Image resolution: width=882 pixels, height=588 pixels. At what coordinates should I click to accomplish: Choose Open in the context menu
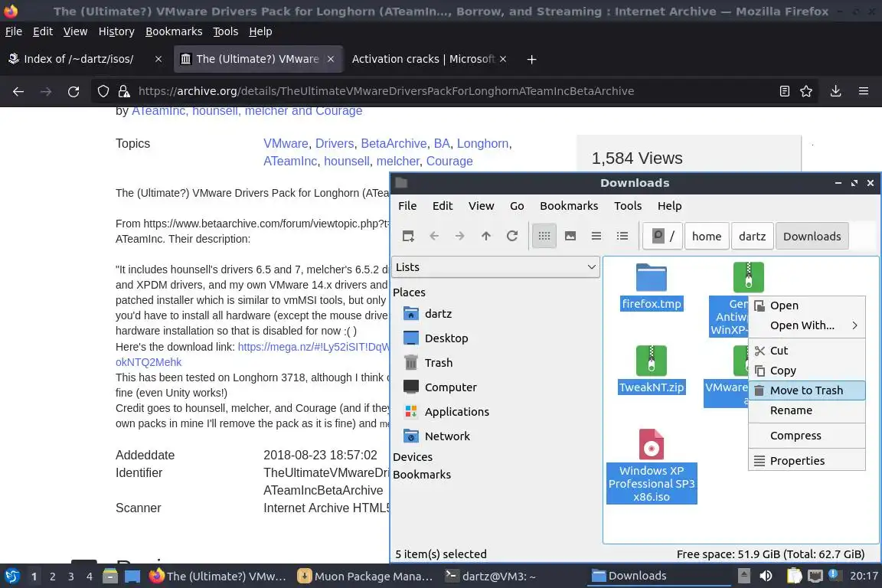pyautogui.click(x=806, y=305)
